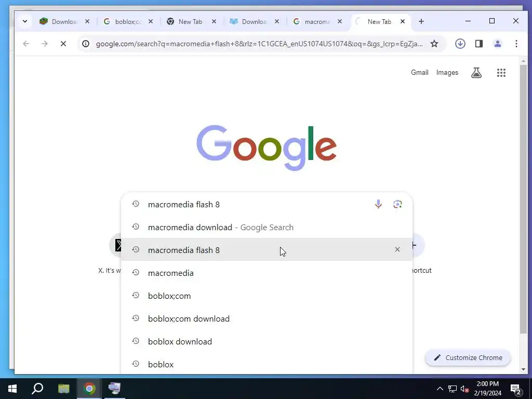The width and height of the screenshot is (532, 399).
Task: Click Customize Chrome button
Action: [468, 357]
